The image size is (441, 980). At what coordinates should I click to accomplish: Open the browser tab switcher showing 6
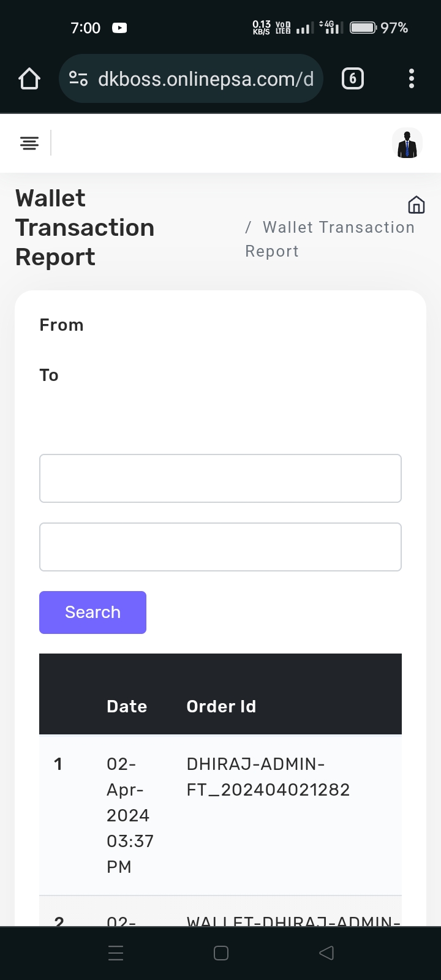tap(352, 79)
